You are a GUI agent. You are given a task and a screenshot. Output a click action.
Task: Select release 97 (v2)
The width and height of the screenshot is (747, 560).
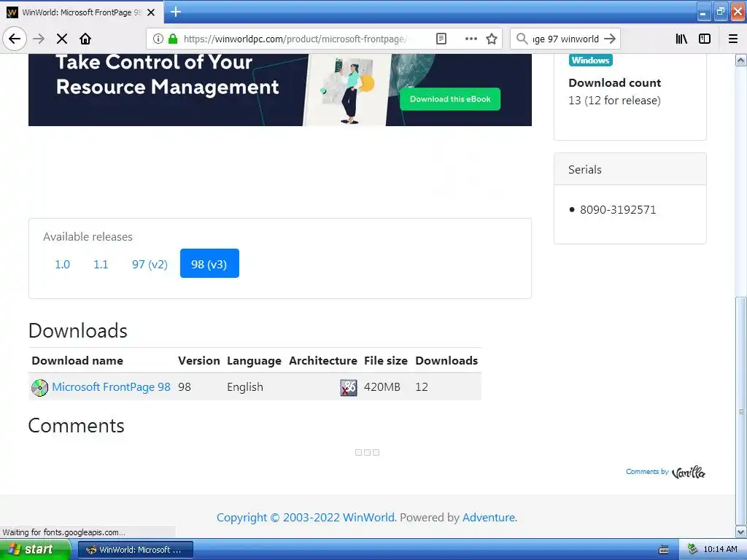click(150, 264)
